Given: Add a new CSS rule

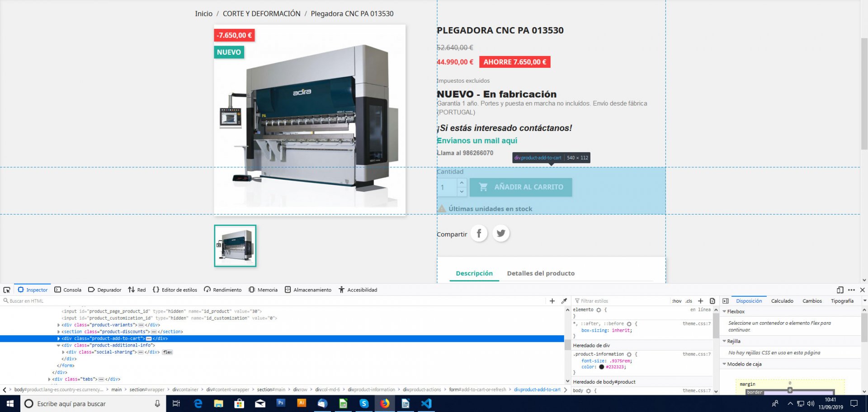Looking at the screenshot, I should tap(700, 301).
